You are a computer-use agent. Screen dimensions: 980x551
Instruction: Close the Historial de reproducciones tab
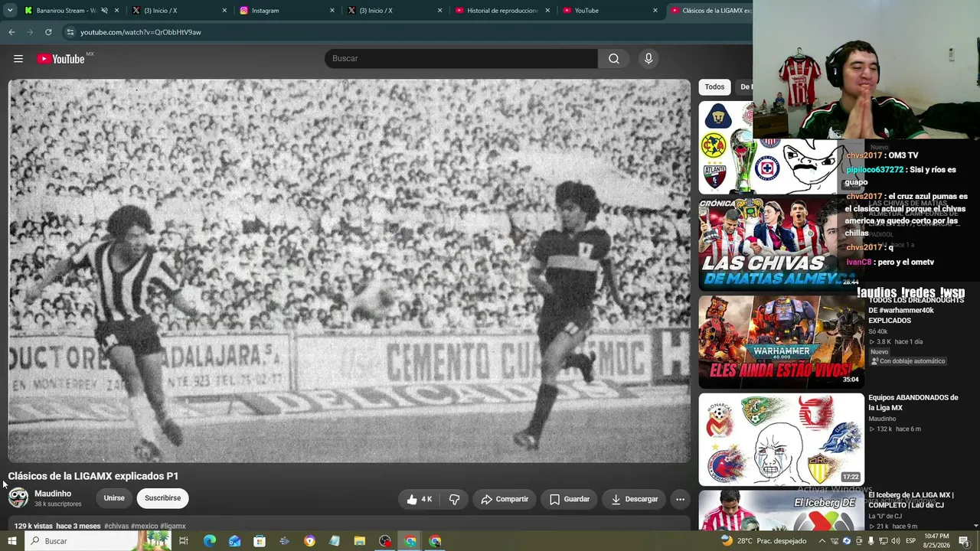tap(547, 11)
